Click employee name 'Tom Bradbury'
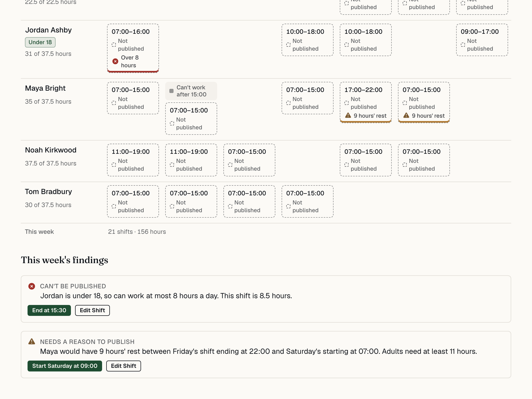Image resolution: width=532 pixels, height=399 pixels. click(x=49, y=192)
